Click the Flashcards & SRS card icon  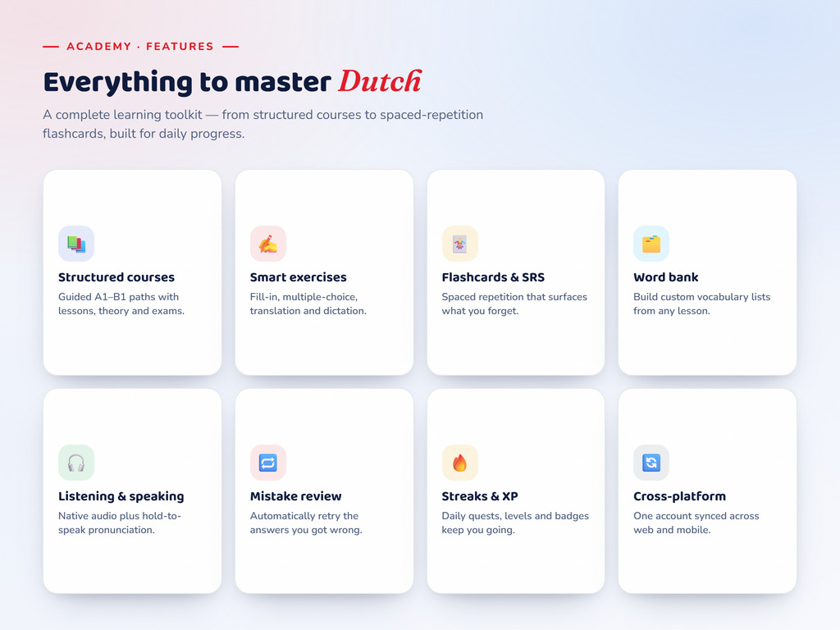pyautogui.click(x=459, y=244)
